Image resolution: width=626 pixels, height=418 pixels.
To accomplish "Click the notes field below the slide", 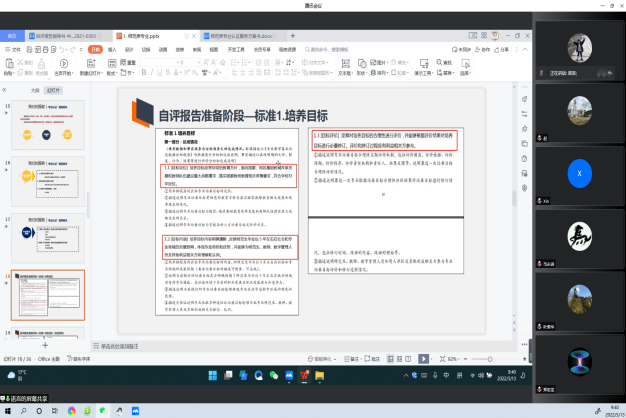I will [x=302, y=346].
